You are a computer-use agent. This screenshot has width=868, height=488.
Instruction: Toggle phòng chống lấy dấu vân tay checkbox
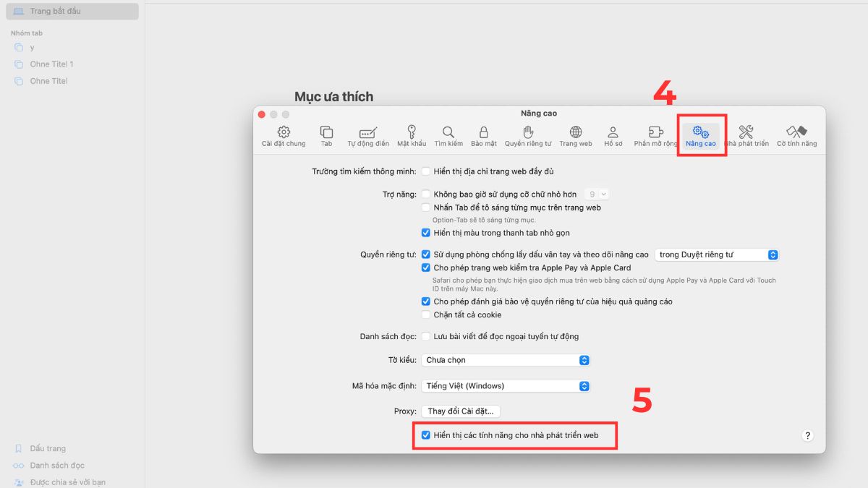[x=426, y=254]
